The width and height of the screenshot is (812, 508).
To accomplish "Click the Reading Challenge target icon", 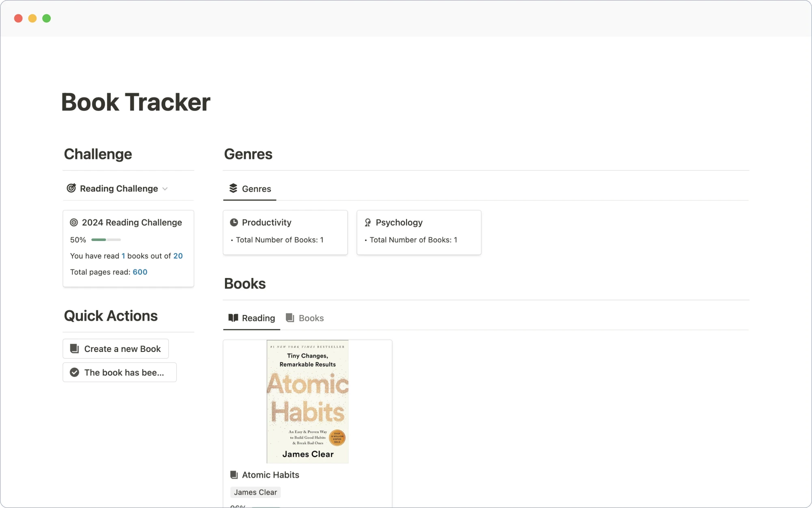I will point(71,189).
